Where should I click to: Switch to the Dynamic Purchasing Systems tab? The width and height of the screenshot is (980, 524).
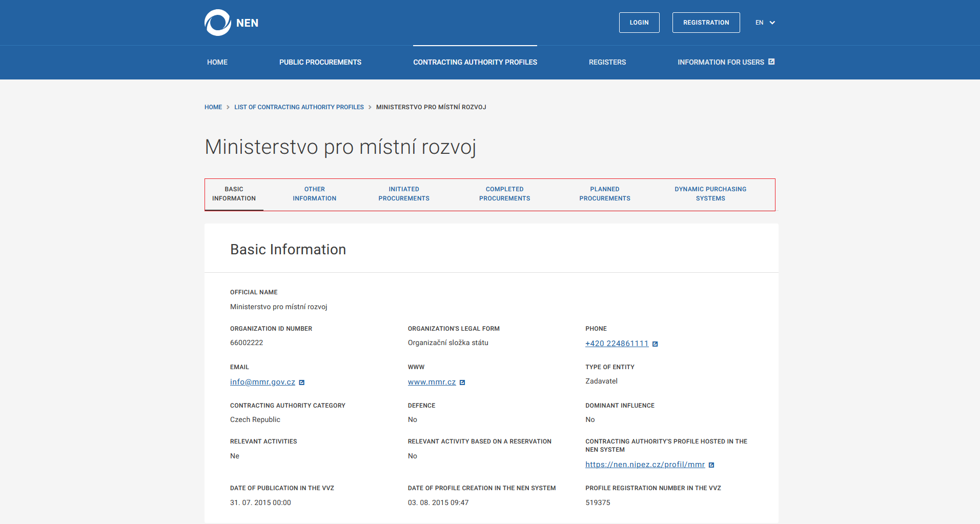tap(710, 194)
